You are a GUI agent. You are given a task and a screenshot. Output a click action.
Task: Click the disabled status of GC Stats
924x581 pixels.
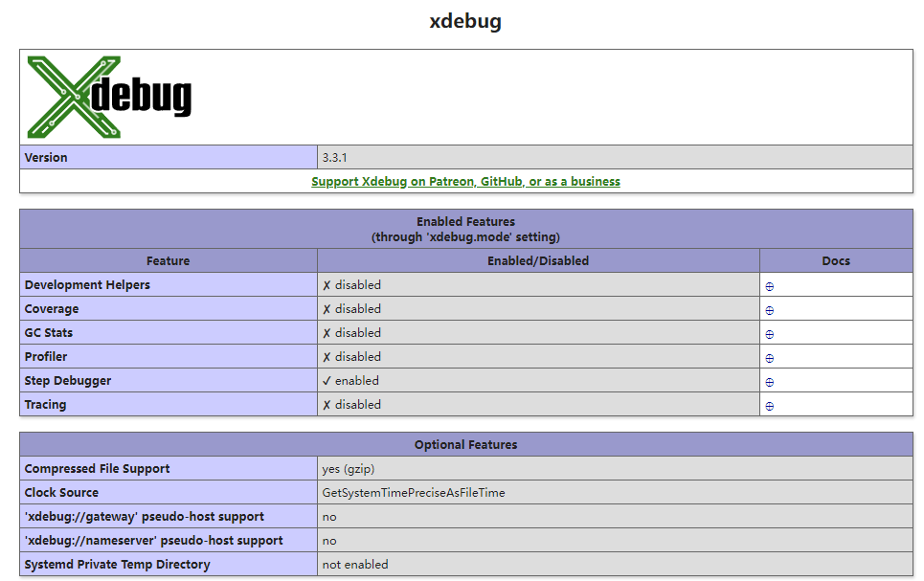(x=351, y=332)
